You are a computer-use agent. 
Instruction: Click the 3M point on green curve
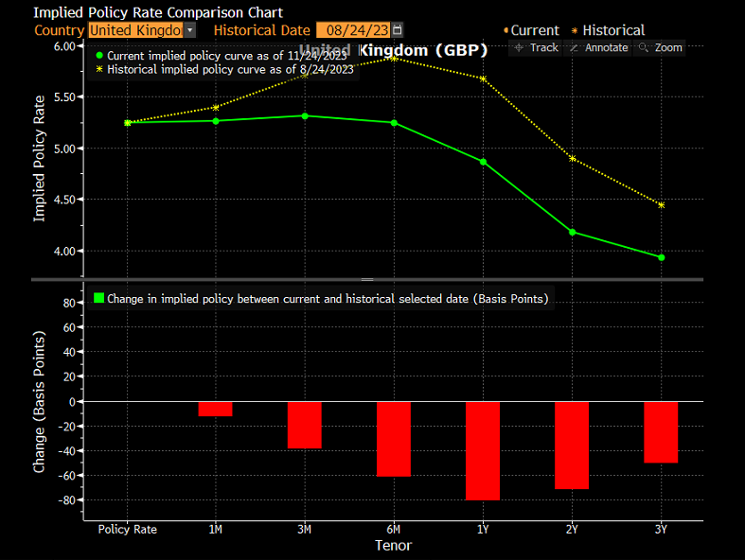(x=305, y=116)
